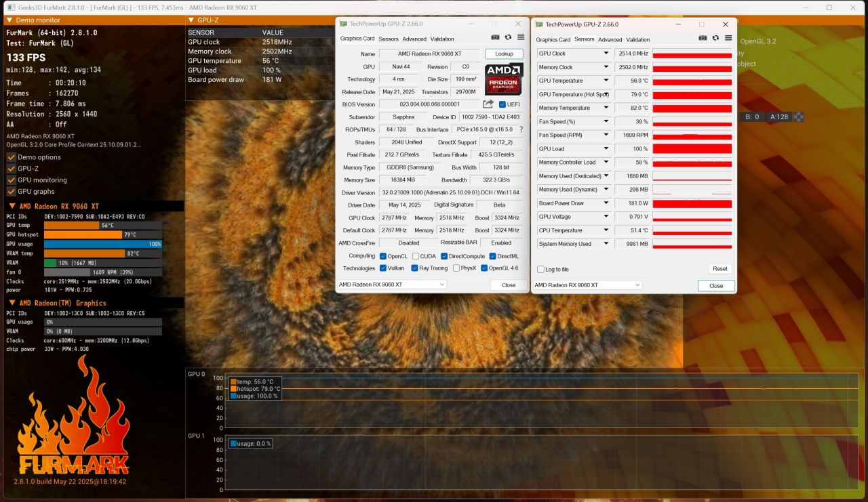The width and height of the screenshot is (868, 502).
Task: Switch to Graphics Card tab in Sensors window
Action: (x=553, y=39)
